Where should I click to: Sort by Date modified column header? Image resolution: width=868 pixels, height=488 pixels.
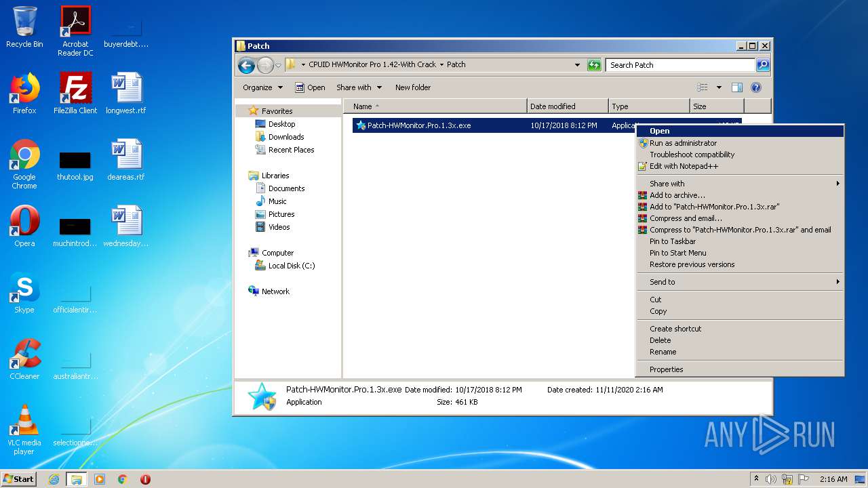568,106
